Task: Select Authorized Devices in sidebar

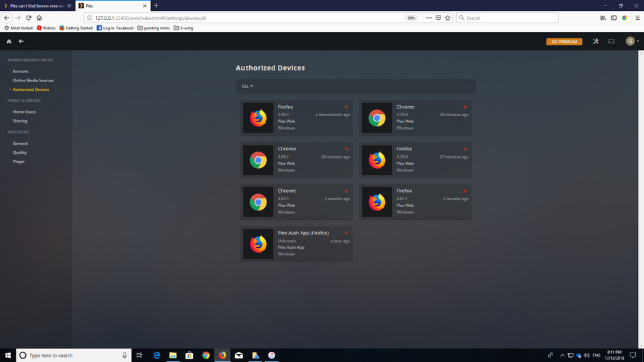Action: coord(31,89)
